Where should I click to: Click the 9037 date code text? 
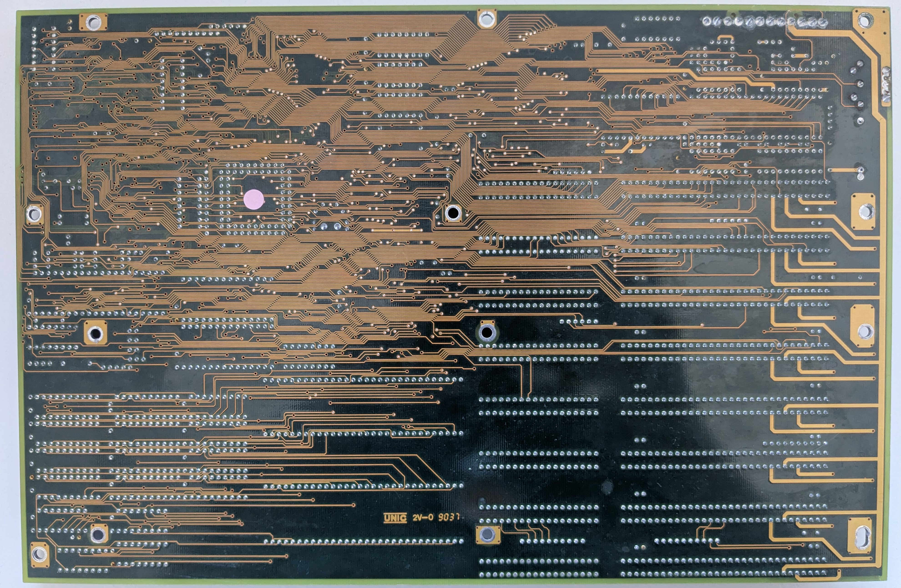pos(449,517)
